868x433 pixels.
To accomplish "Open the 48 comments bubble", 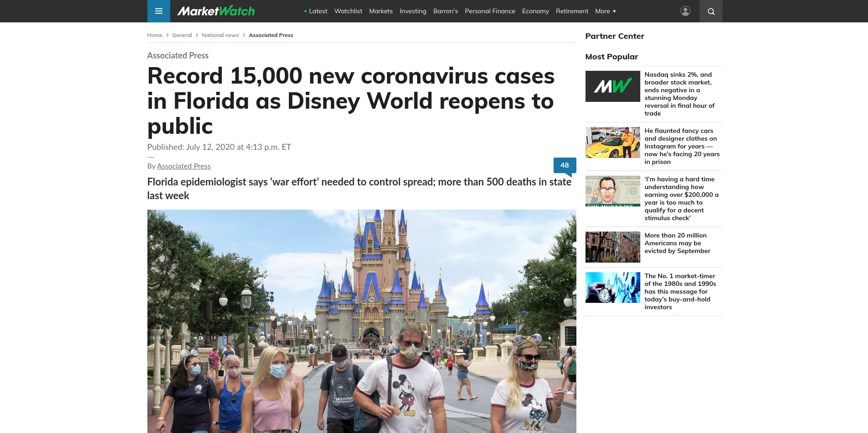I will click(x=565, y=165).
